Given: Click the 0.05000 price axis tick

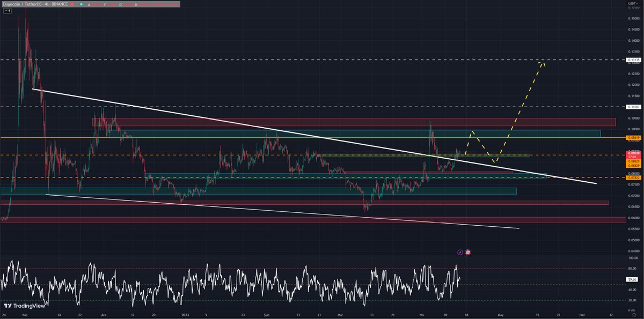Looking at the screenshot, I should 634,240.
